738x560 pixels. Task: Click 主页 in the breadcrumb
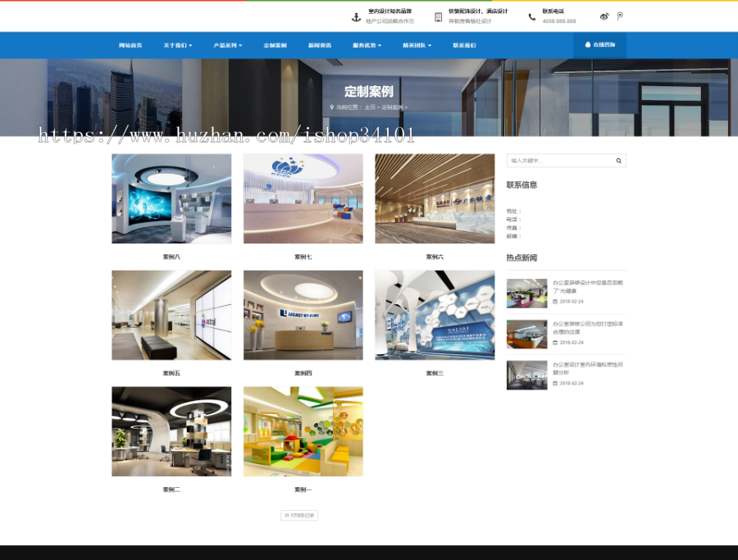click(x=370, y=107)
